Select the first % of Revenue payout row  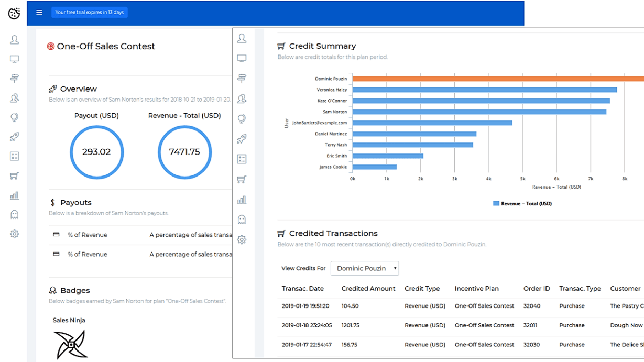(87, 235)
